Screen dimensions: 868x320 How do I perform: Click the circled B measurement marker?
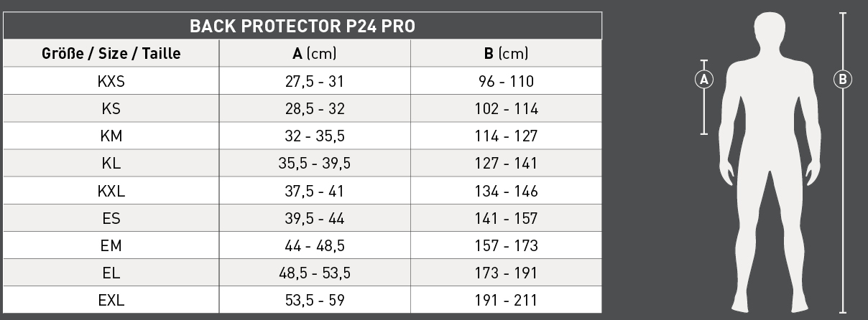(843, 79)
